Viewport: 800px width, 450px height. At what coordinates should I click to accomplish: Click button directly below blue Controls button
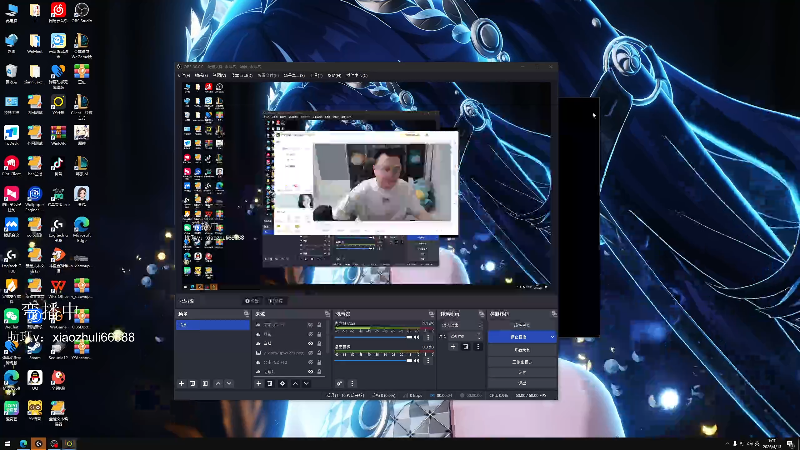[x=521, y=350]
